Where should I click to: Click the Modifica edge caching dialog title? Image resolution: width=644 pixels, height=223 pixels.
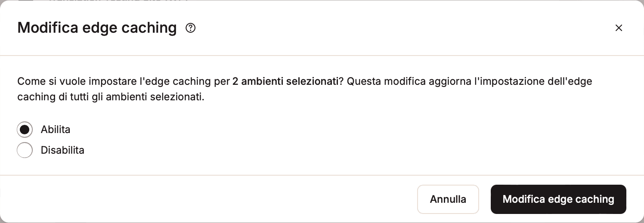tap(97, 28)
